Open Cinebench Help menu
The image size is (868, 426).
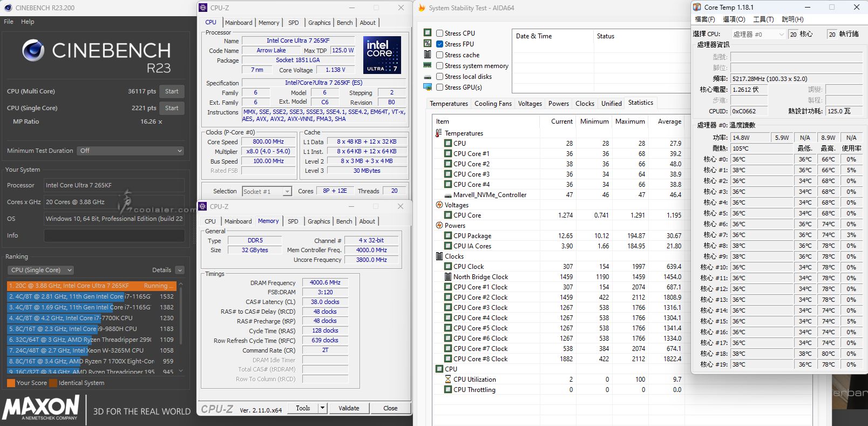pyautogui.click(x=28, y=22)
